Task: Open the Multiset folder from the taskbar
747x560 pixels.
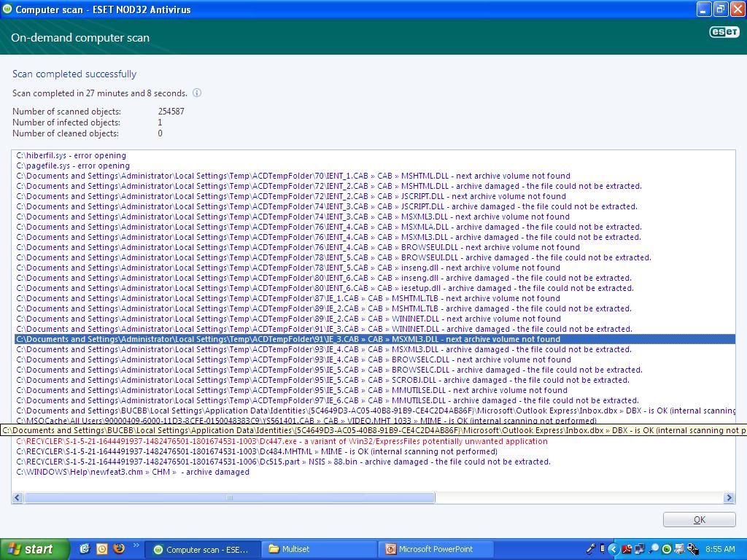Action: pyautogui.click(x=320, y=550)
